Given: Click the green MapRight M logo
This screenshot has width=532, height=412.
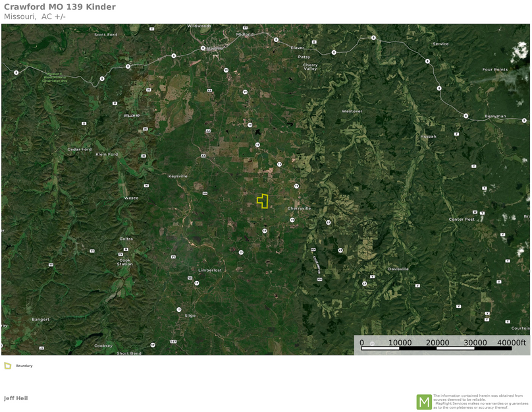Looking at the screenshot, I should [424, 402].
